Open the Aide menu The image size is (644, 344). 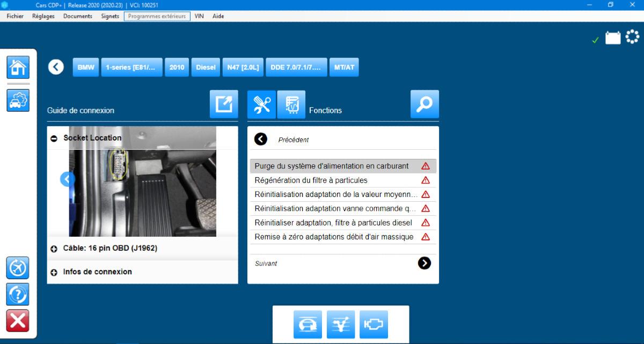point(218,16)
